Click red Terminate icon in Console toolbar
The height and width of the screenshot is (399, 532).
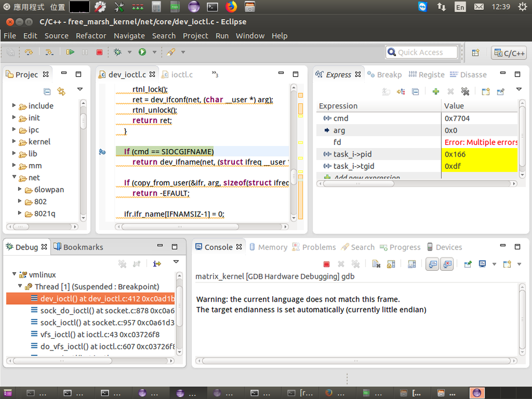[x=326, y=264]
